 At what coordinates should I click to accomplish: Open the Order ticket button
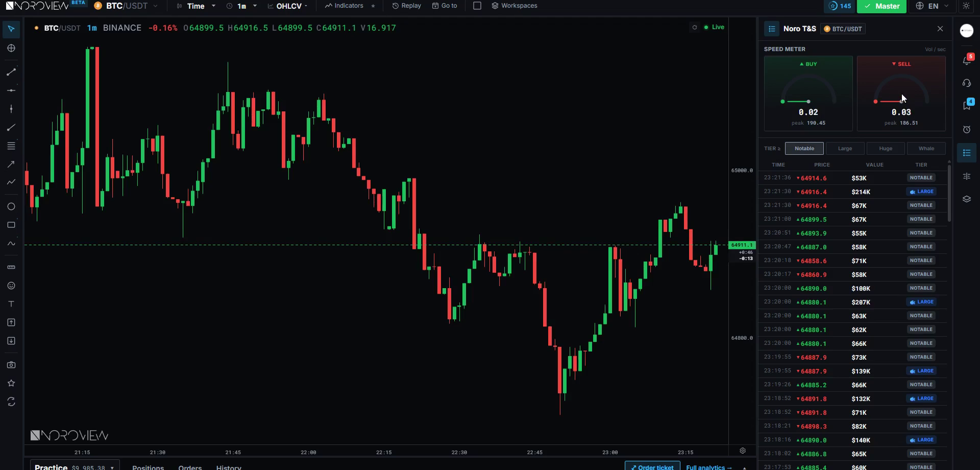point(652,466)
